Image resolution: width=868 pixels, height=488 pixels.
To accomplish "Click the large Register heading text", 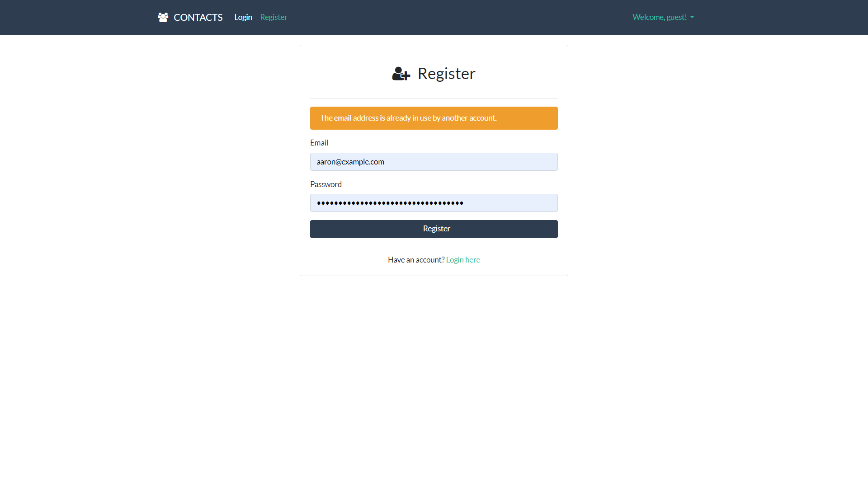I will [x=446, y=74].
